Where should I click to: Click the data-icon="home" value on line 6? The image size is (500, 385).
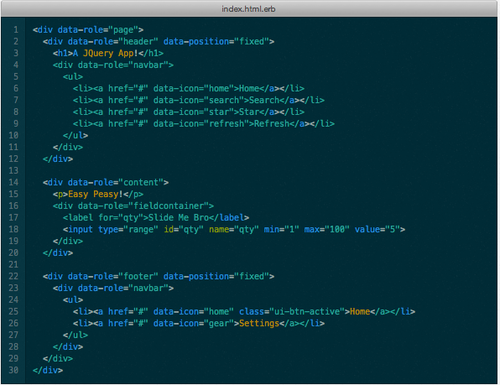click(x=194, y=89)
